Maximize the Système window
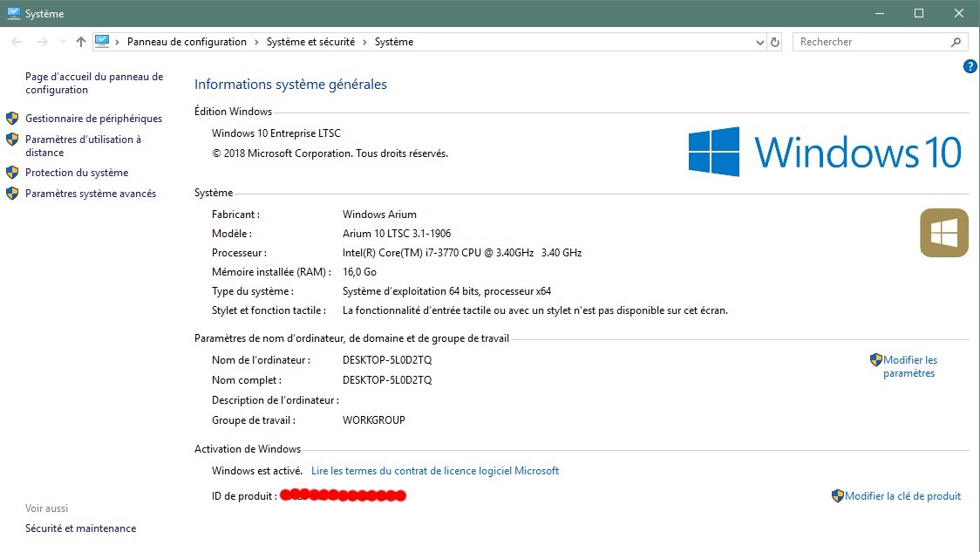Viewport: 980px width, 552px height. point(919,13)
